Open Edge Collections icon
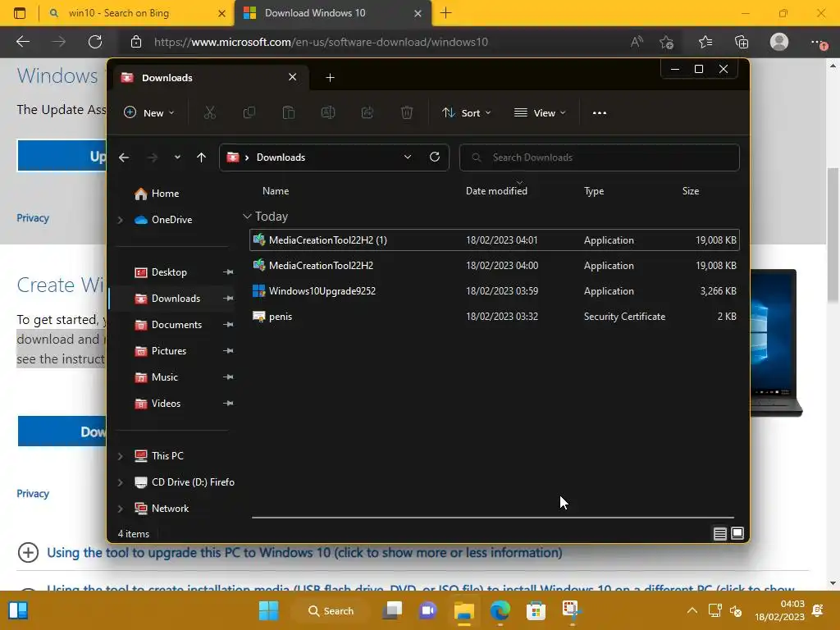The image size is (840, 630). click(742, 42)
